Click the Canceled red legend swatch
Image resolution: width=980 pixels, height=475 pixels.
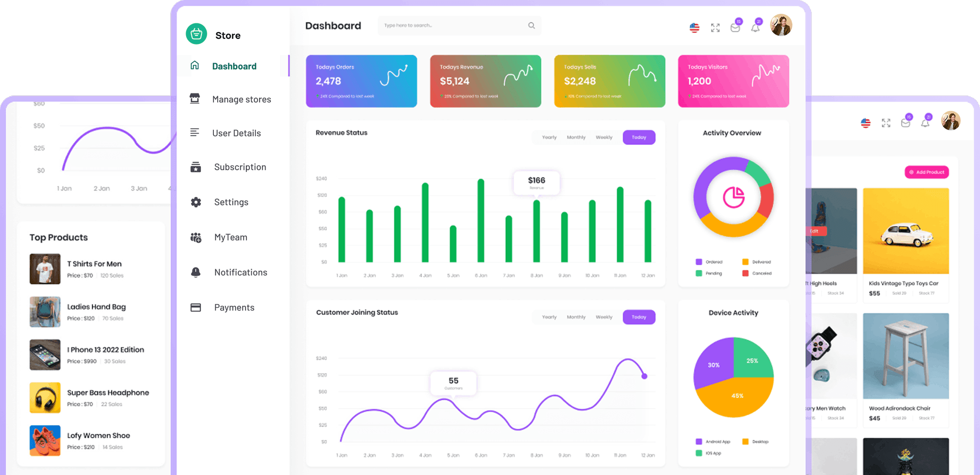pyautogui.click(x=745, y=273)
